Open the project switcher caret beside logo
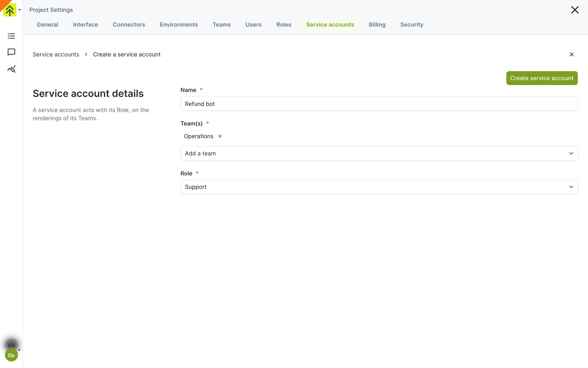 pos(20,10)
